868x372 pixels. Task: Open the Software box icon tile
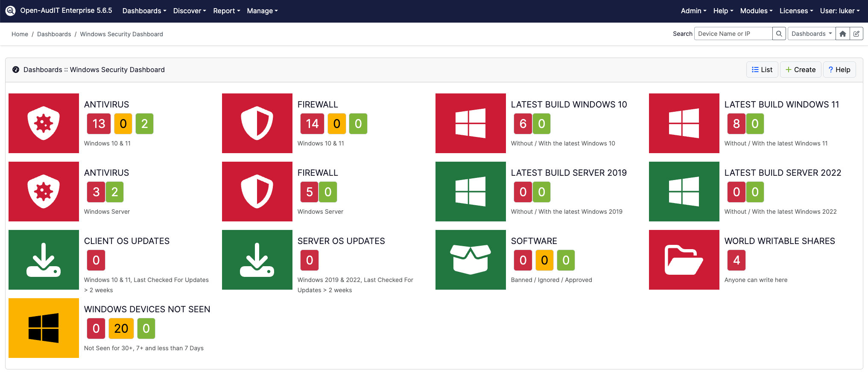click(471, 260)
